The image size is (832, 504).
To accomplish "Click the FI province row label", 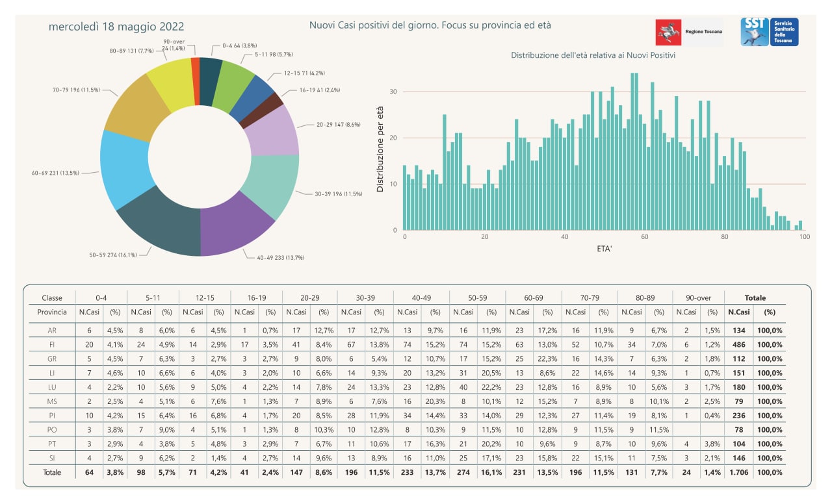I will (x=52, y=344).
